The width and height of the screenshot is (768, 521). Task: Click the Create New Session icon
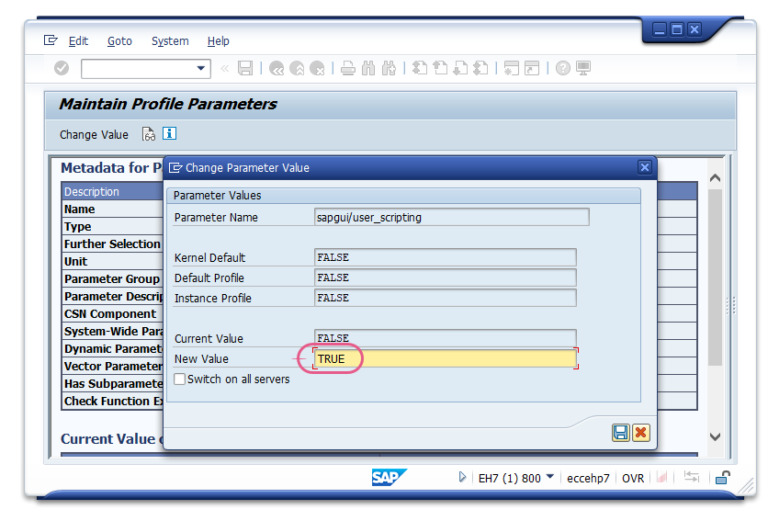[x=511, y=68]
